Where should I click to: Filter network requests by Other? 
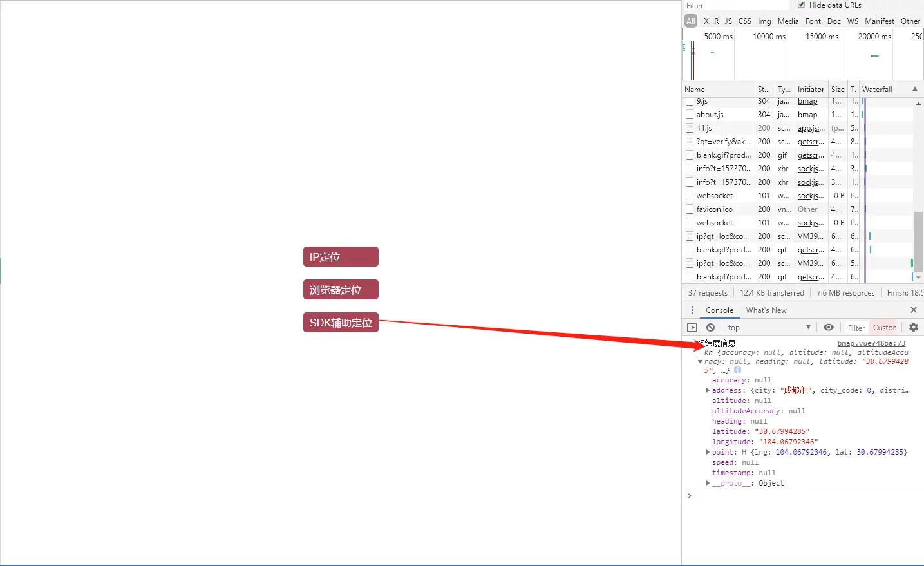pyautogui.click(x=910, y=21)
